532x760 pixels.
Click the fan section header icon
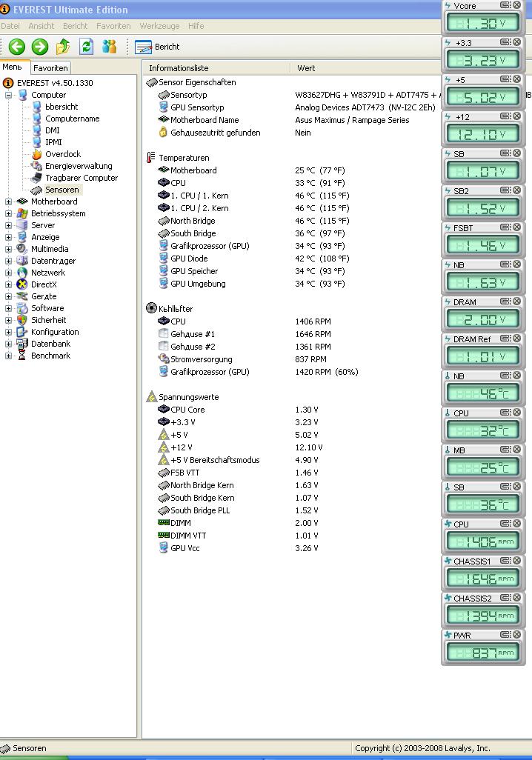(151, 308)
